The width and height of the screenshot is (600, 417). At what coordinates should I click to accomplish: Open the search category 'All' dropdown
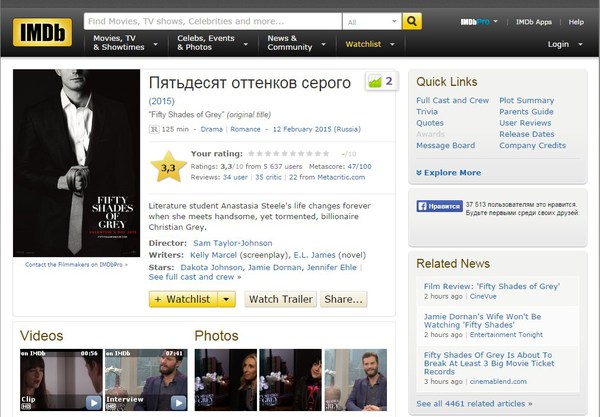370,21
